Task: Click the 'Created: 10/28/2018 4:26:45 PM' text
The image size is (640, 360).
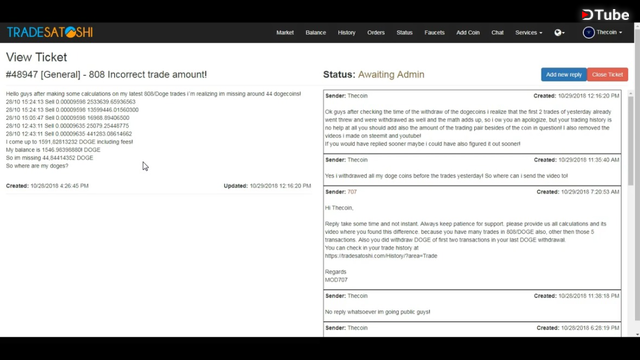Action: 47,186
